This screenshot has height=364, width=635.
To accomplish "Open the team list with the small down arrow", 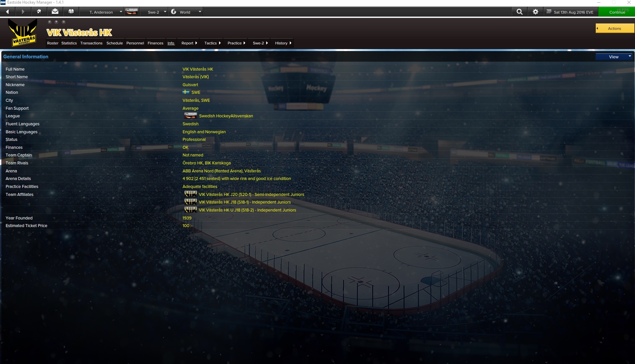I will click(56, 22).
